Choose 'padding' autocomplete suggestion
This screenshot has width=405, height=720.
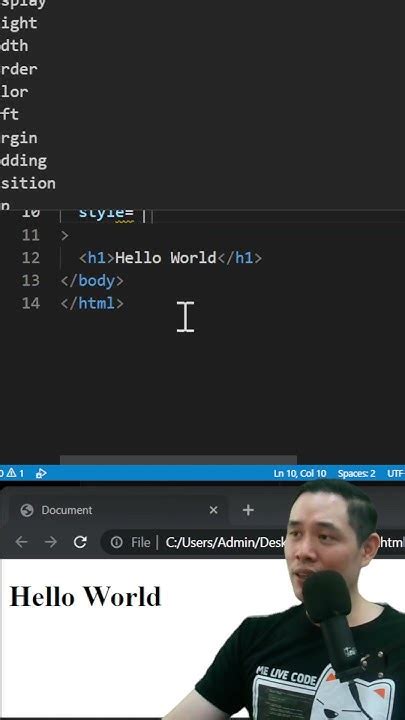[x=23, y=161]
